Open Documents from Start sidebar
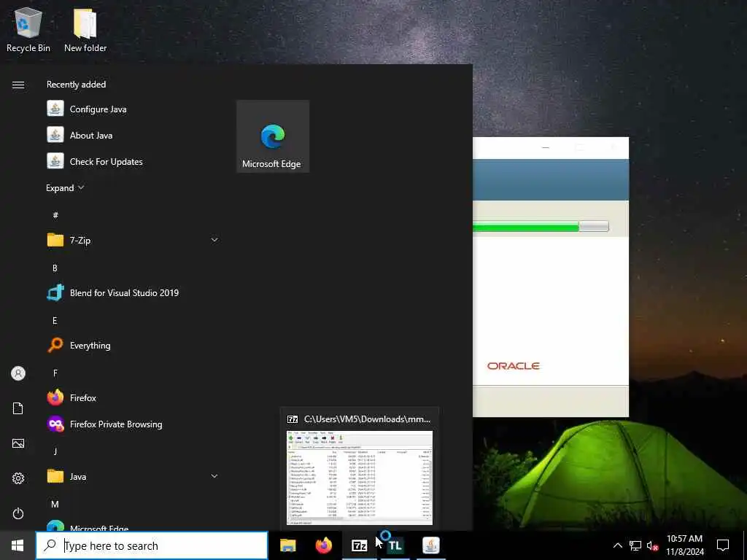The width and height of the screenshot is (747, 560). click(18, 408)
